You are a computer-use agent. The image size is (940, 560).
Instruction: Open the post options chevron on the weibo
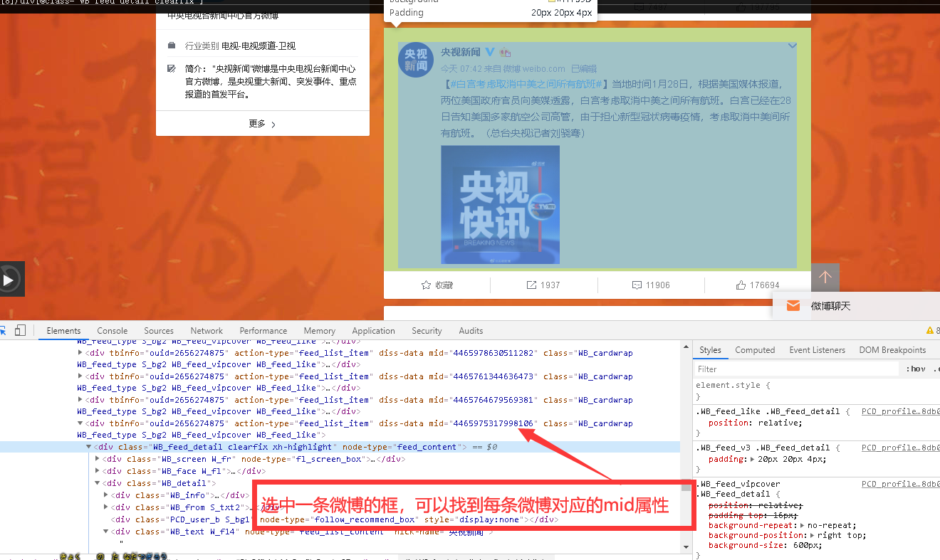793,46
